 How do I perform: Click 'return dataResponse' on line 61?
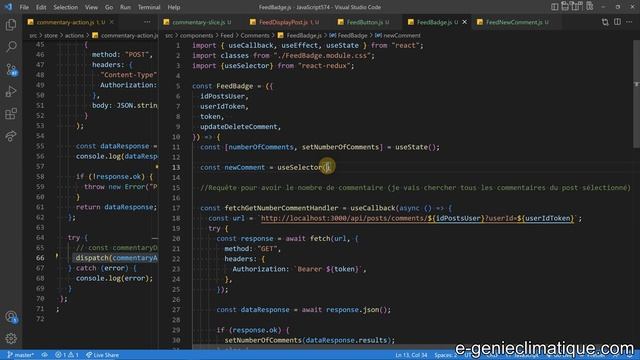pos(115,207)
